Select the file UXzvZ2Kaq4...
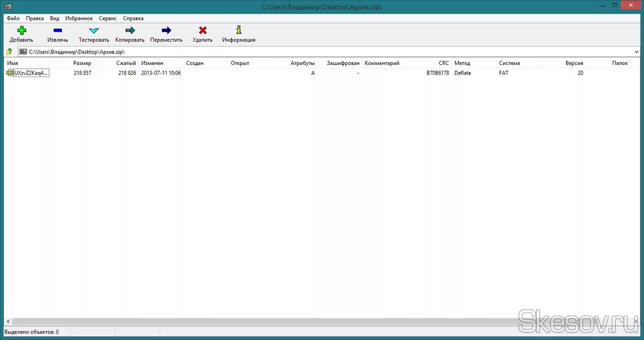This screenshot has height=340, width=644. pos(31,73)
